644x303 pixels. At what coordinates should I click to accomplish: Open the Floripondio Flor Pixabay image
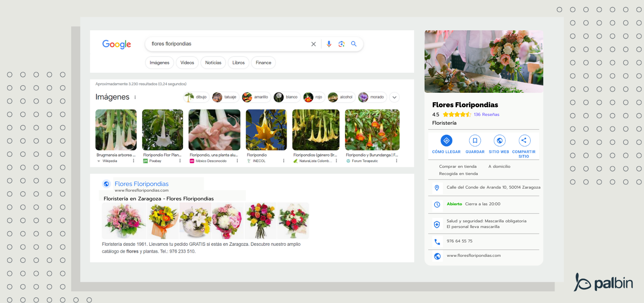point(163,130)
